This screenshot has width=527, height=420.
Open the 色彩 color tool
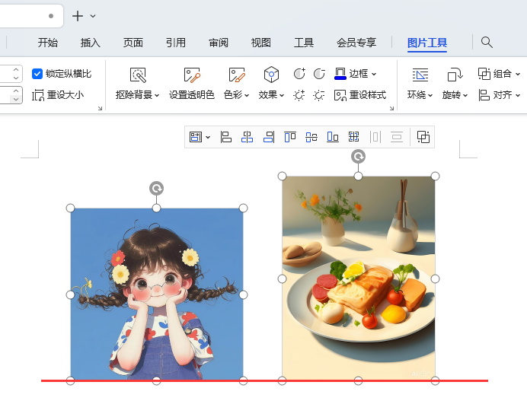[237, 75]
